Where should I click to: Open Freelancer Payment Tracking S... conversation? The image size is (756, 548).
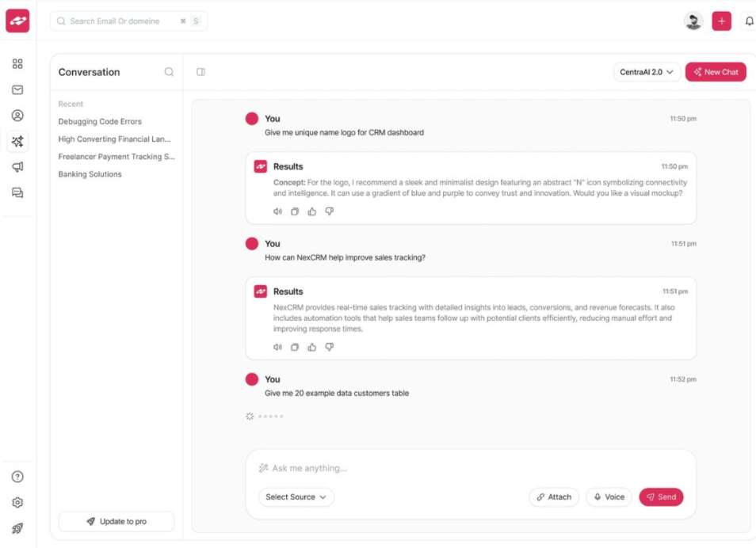coord(116,157)
